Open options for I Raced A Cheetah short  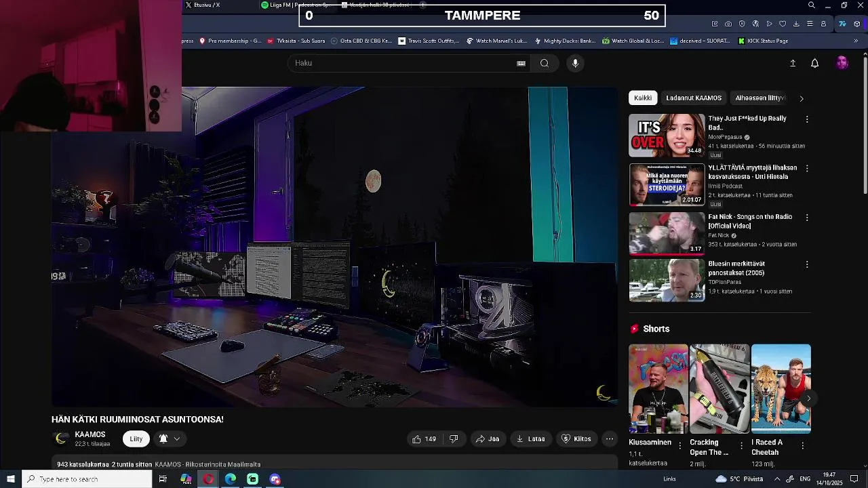pyautogui.click(x=803, y=446)
